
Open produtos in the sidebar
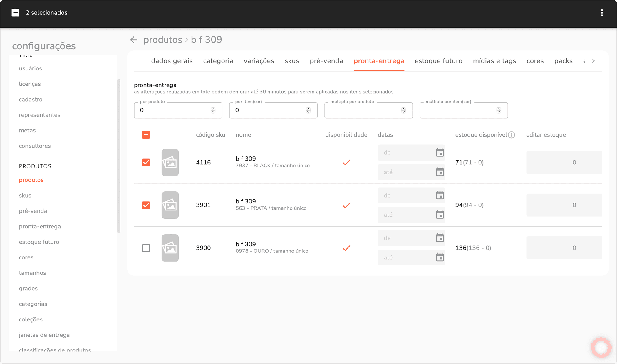point(31,180)
